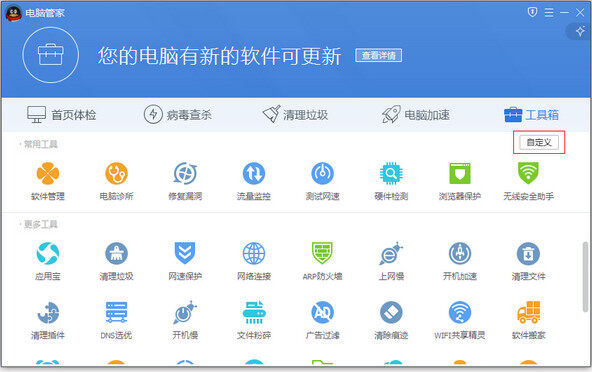This screenshot has width=592, height=372.
Task: Open DNS选优 server tool
Action: pos(116,320)
